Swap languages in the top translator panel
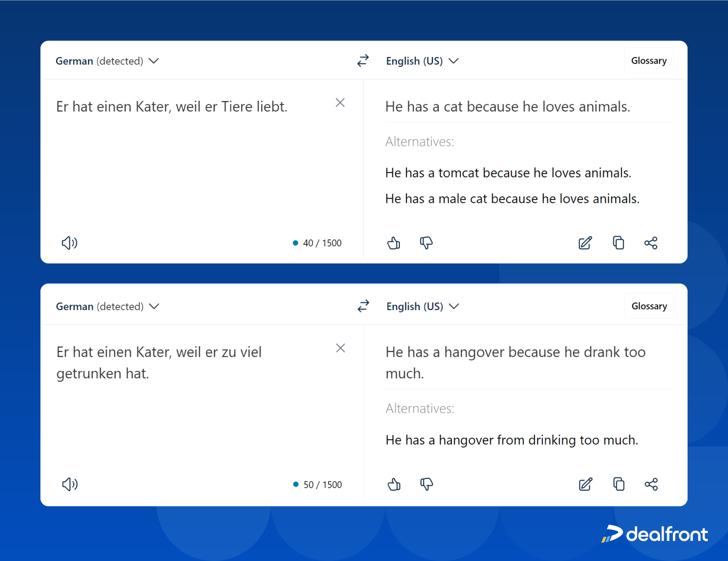Viewport: 728px width, 561px height. (x=363, y=60)
